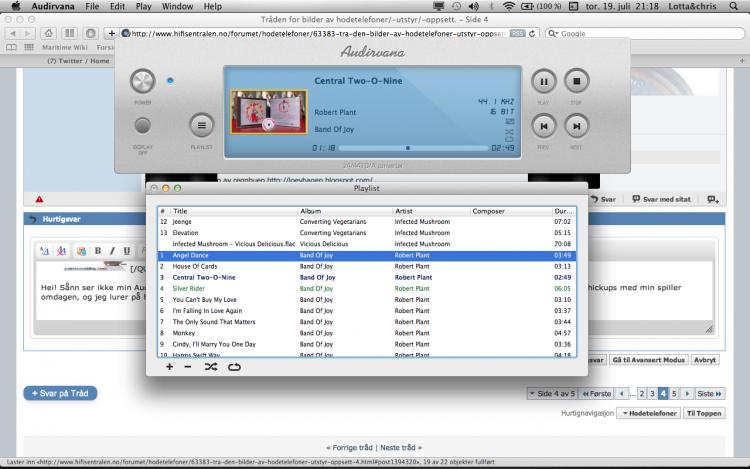Toggle shuffle in Playlist window
This screenshot has width=750, height=469.
click(x=210, y=367)
